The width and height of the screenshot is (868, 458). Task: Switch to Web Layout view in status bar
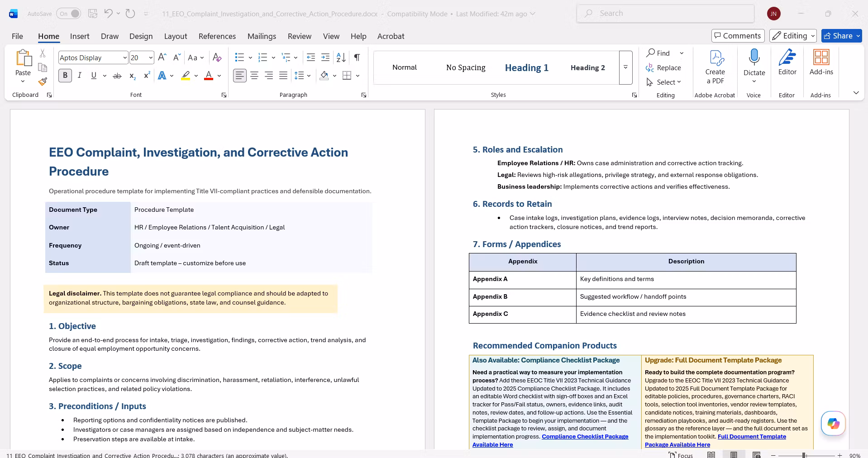[756, 455]
